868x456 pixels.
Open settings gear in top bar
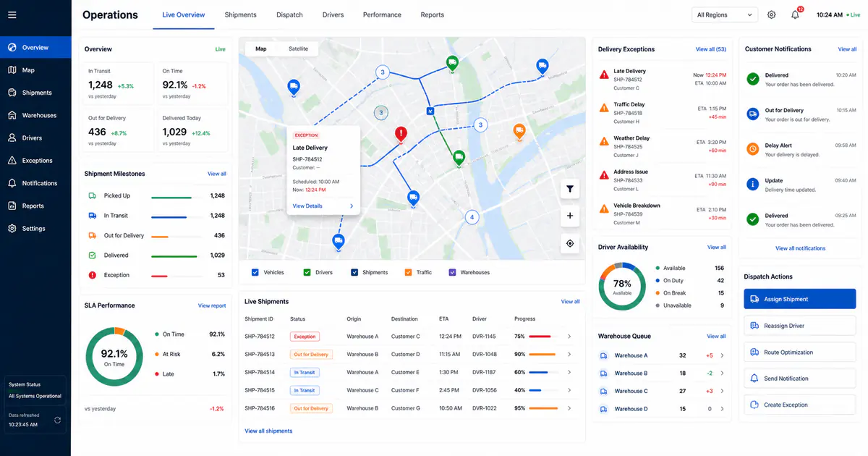click(772, 14)
